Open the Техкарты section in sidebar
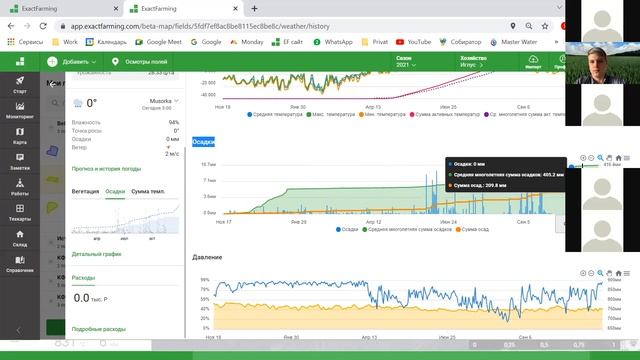 (x=20, y=213)
